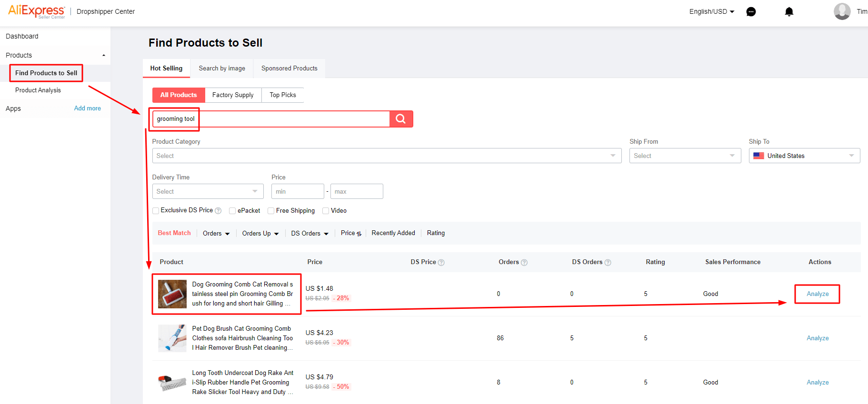This screenshot has width=868, height=404.
Task: Click the DS Price column help icon
Action: click(441, 263)
